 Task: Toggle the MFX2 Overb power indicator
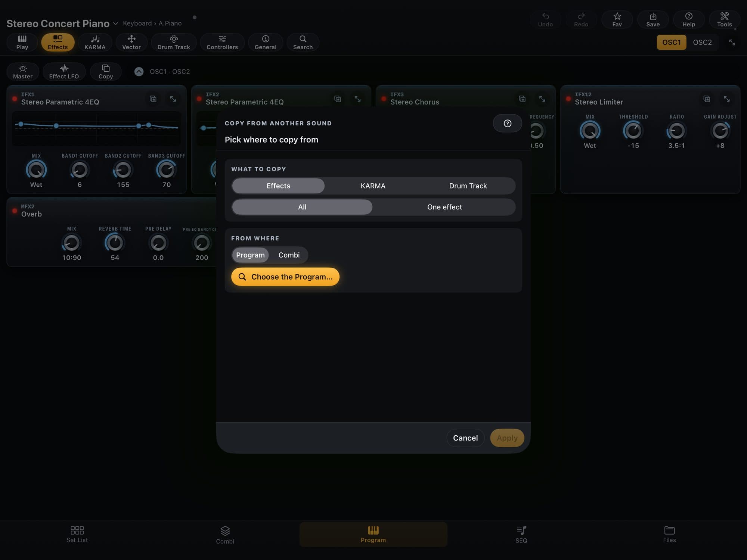(15, 211)
